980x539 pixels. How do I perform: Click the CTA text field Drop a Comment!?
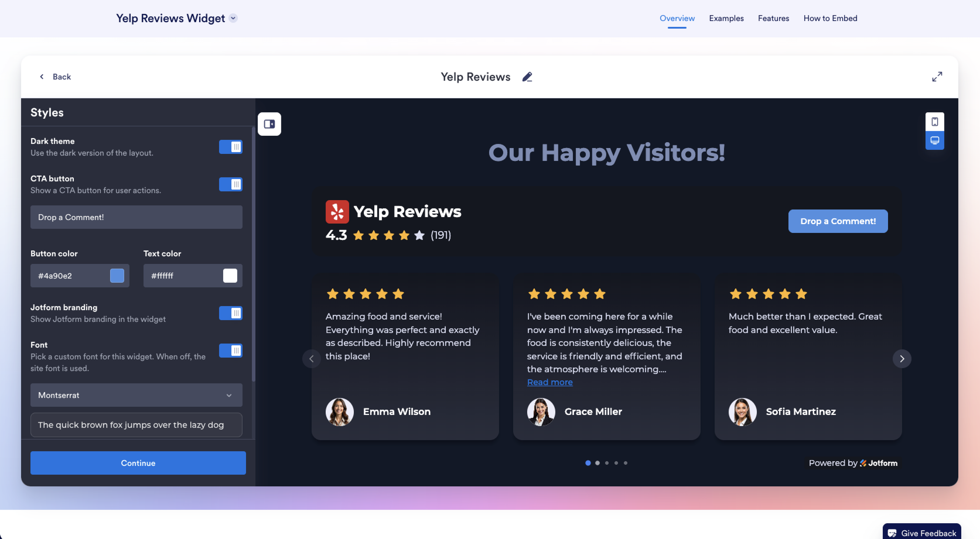click(x=136, y=217)
